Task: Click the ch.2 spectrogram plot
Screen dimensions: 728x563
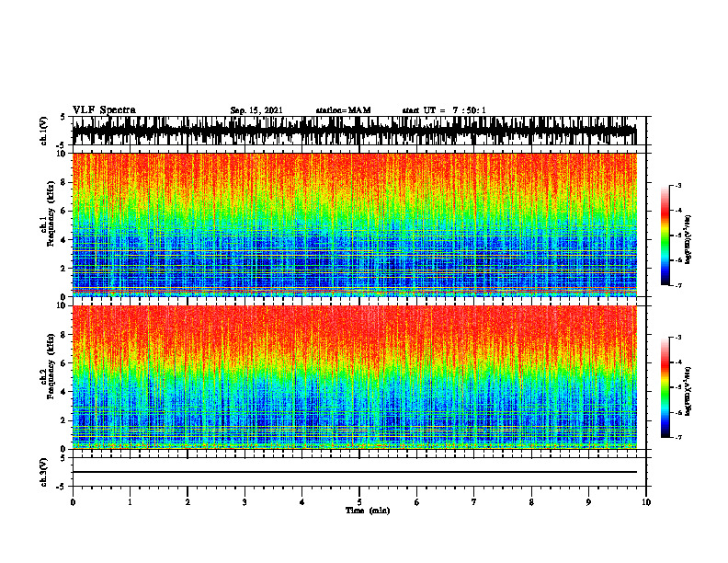Action: pyautogui.click(x=354, y=377)
